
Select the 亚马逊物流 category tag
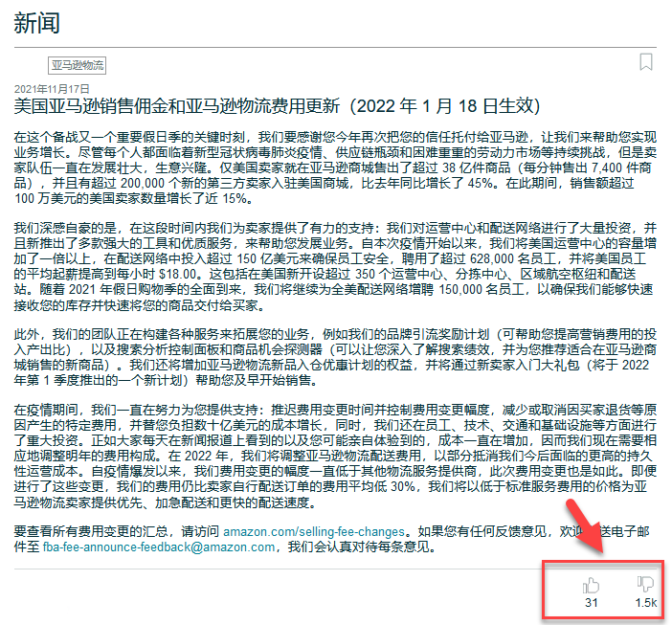[78, 65]
